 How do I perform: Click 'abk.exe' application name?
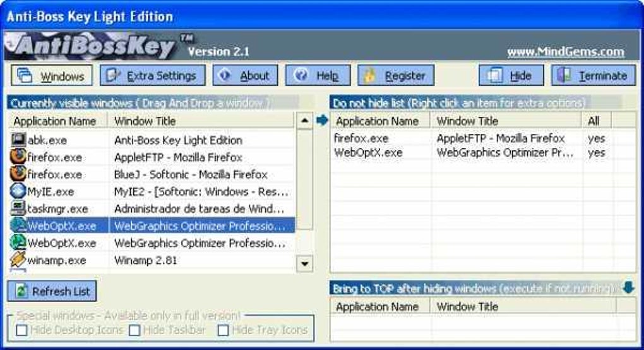(47, 140)
